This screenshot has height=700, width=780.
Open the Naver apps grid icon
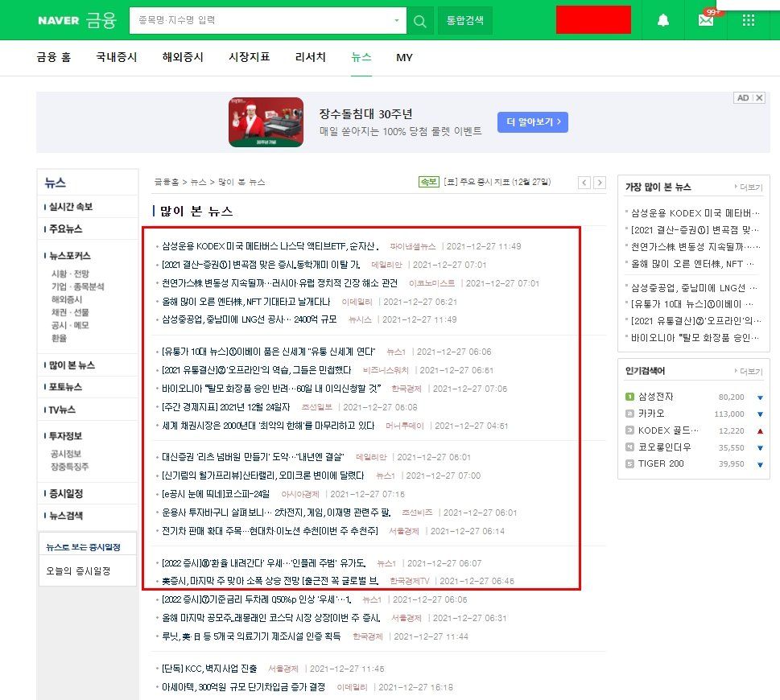749,20
